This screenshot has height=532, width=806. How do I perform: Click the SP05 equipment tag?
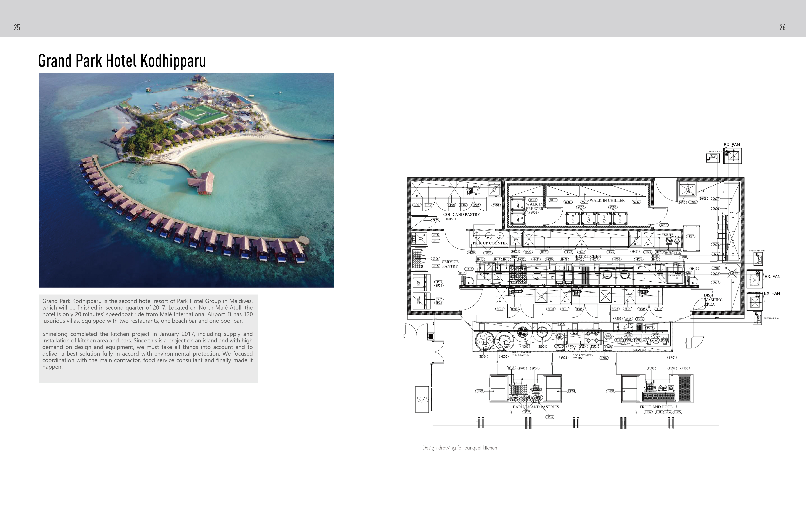436,266
